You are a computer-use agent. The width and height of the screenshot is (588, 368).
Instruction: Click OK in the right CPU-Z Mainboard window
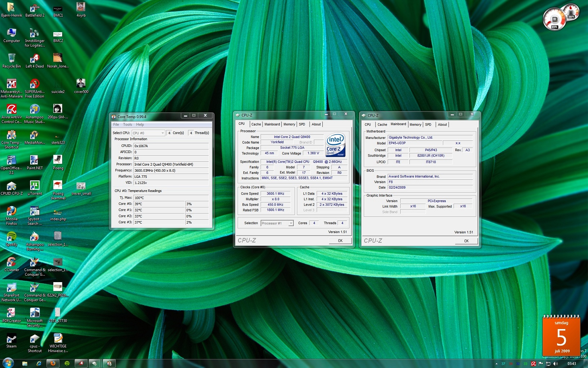click(466, 241)
